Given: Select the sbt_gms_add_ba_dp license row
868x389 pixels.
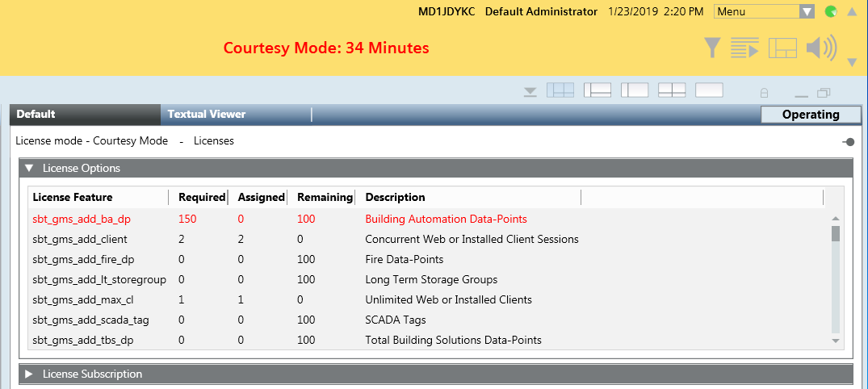Looking at the screenshot, I should pyautogui.click(x=82, y=219).
